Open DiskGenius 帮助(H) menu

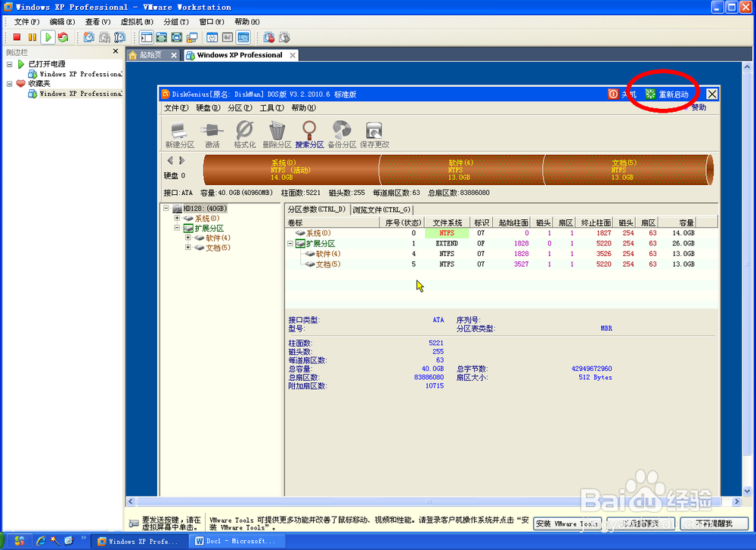(x=303, y=108)
